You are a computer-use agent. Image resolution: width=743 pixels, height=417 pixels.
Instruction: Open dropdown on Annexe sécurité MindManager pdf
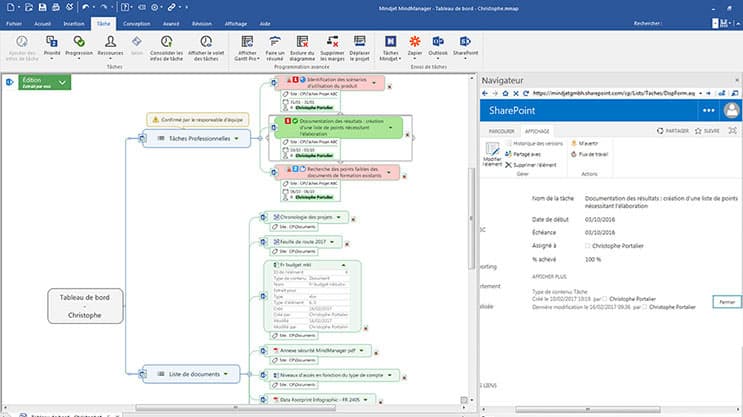click(x=362, y=350)
